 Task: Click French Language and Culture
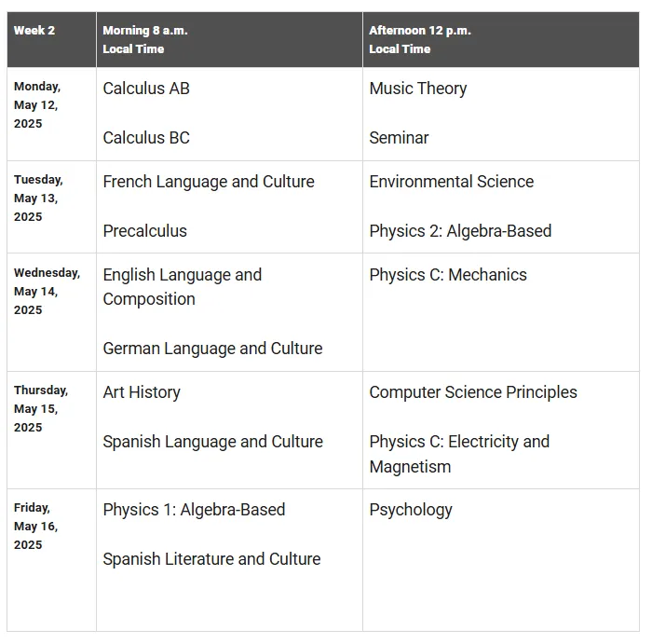pyautogui.click(x=209, y=182)
